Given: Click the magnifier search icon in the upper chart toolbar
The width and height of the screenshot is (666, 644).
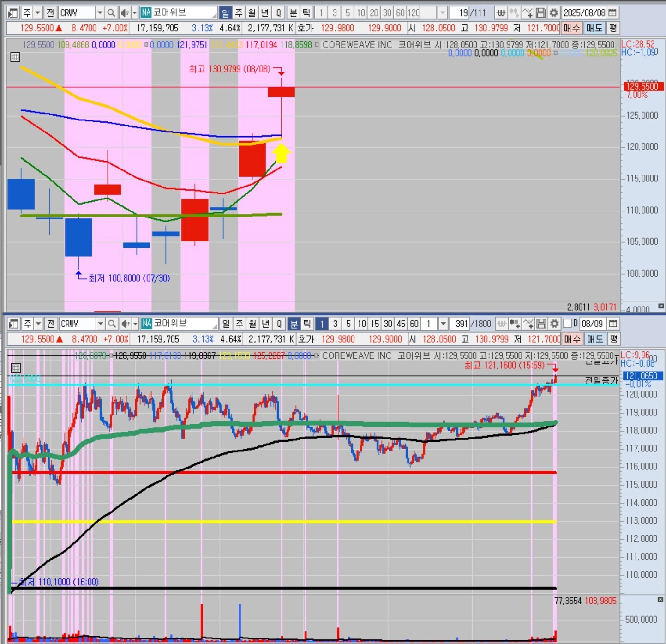Looking at the screenshot, I should tap(111, 12).
